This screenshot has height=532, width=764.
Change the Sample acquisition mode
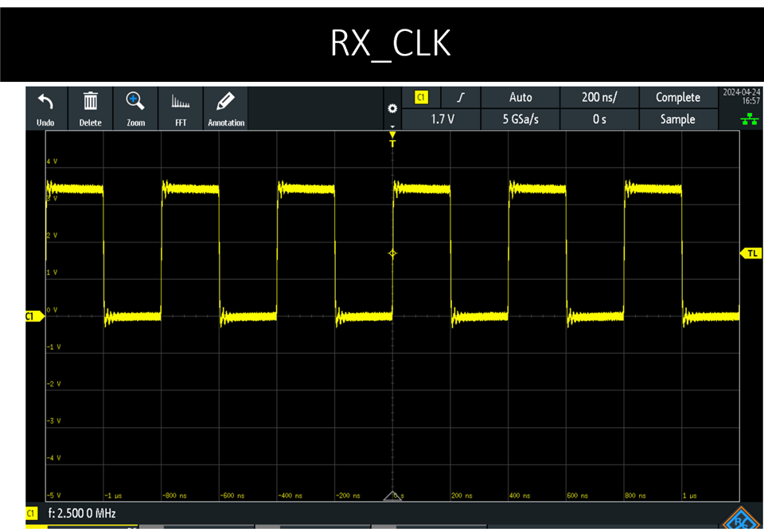[x=678, y=119]
